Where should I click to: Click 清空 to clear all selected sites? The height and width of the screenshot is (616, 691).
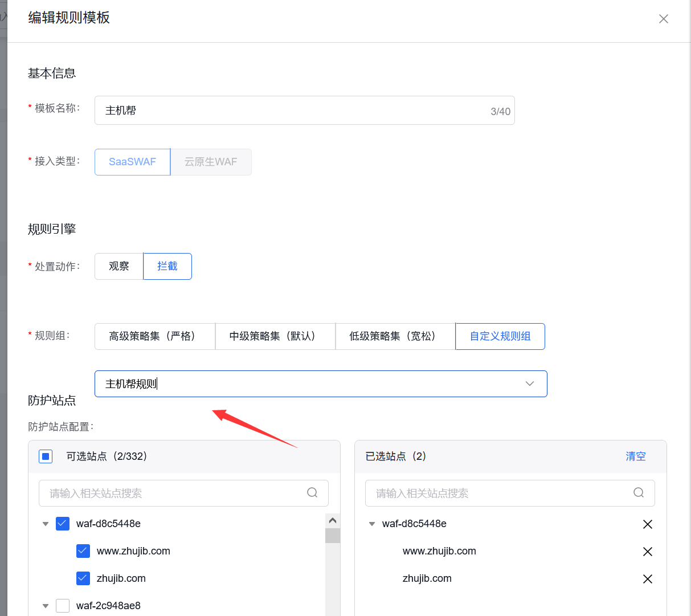[x=636, y=456]
